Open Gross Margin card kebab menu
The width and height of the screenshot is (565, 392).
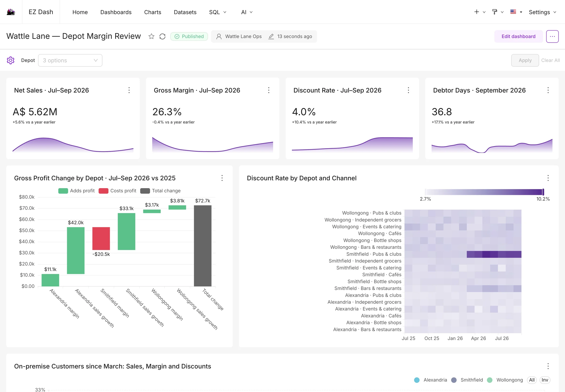pyautogui.click(x=269, y=90)
